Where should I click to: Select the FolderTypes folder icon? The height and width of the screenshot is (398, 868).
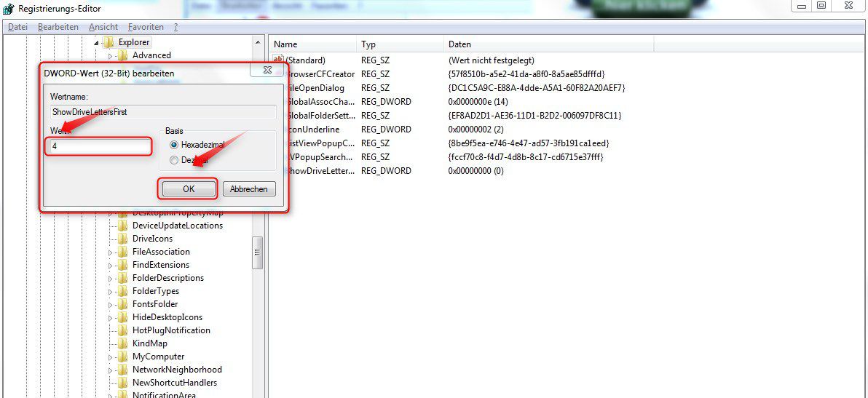123,291
